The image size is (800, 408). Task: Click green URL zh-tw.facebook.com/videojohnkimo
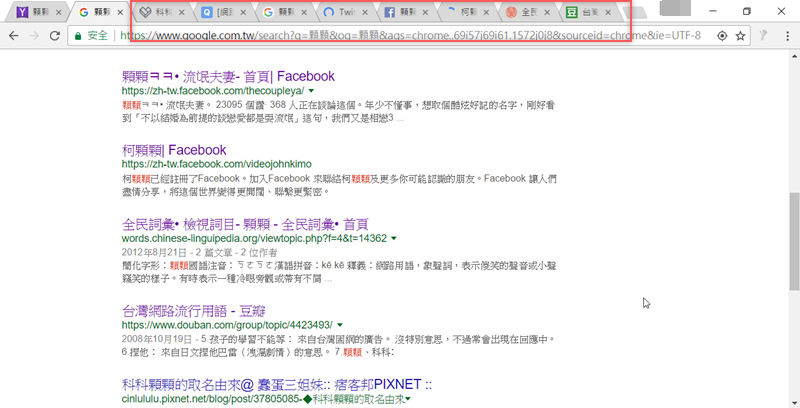216,164
